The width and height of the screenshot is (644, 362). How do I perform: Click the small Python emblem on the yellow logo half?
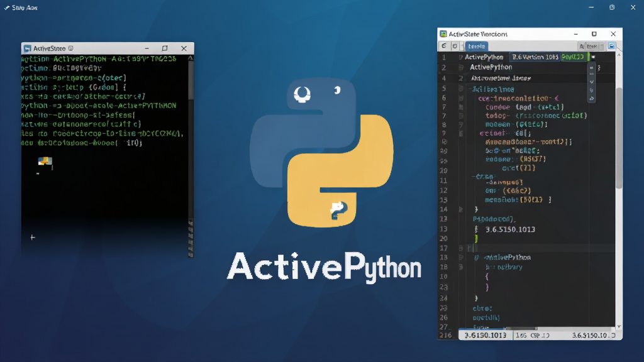(338, 210)
